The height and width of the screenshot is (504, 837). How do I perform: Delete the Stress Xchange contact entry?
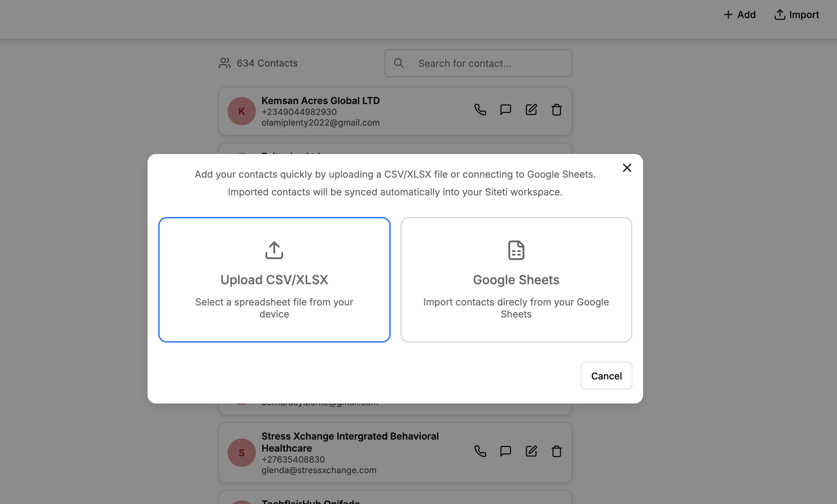[556, 452]
